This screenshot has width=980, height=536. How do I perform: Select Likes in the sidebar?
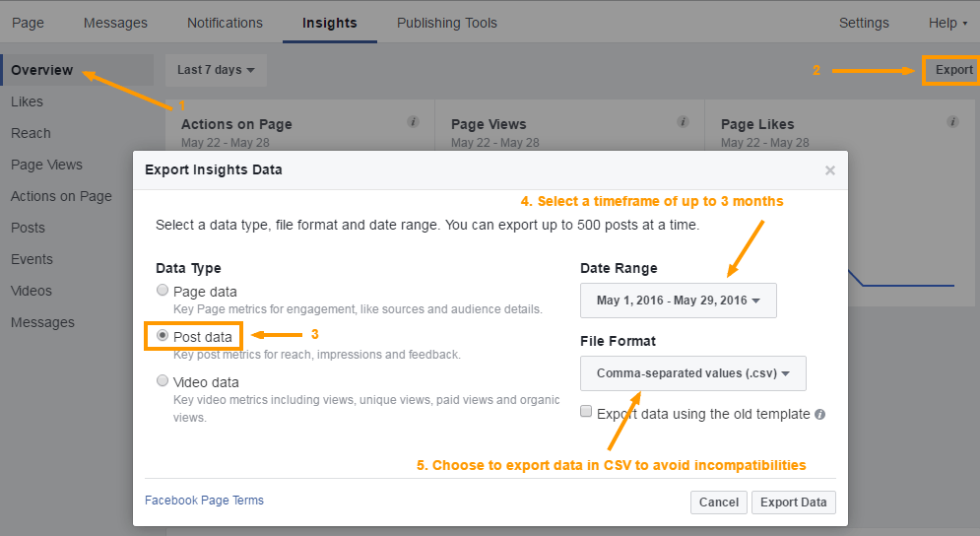pyautogui.click(x=27, y=101)
